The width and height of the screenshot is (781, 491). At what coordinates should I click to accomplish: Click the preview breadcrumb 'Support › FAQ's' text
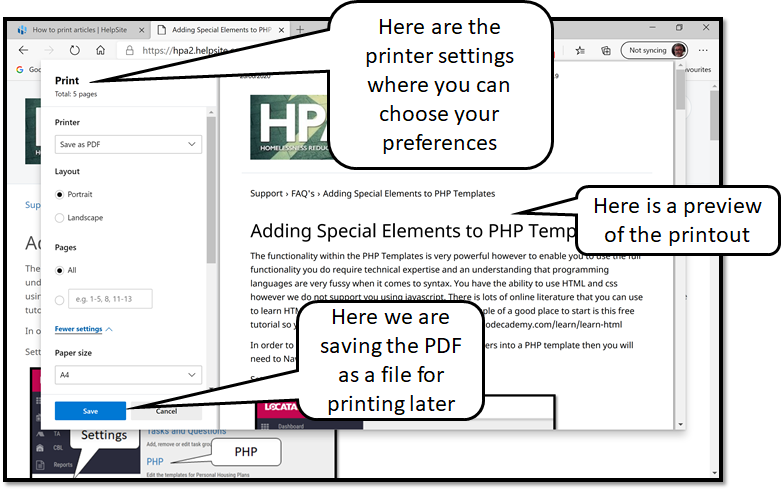coord(282,194)
